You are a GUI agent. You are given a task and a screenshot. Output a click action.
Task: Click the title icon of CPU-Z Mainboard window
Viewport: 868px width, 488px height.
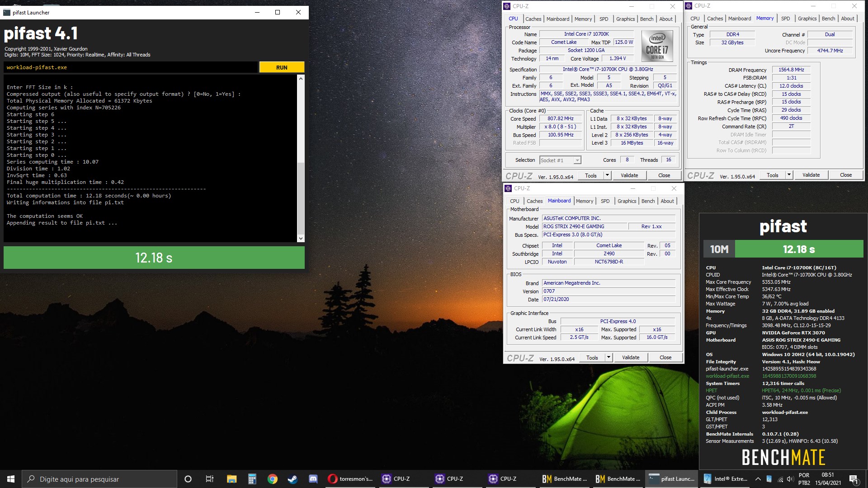pyautogui.click(x=508, y=188)
